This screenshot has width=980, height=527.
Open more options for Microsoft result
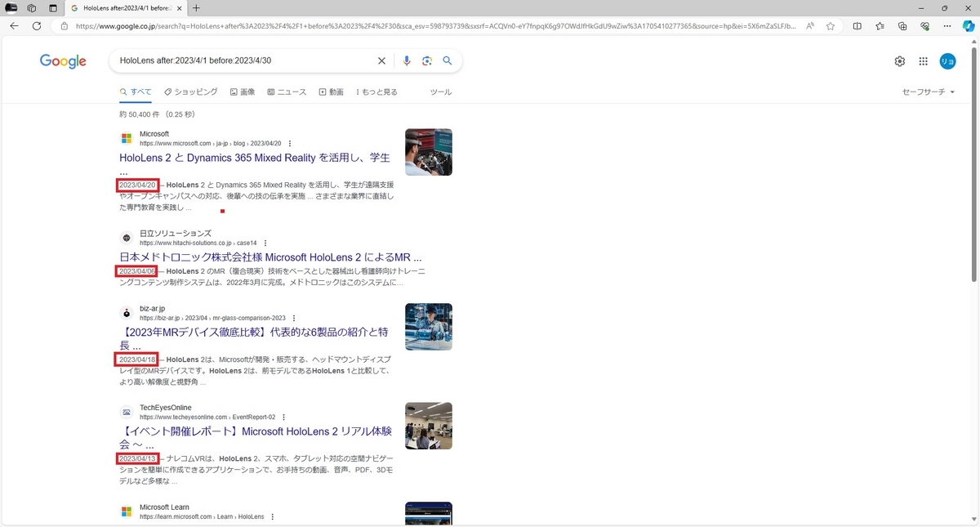coord(290,144)
